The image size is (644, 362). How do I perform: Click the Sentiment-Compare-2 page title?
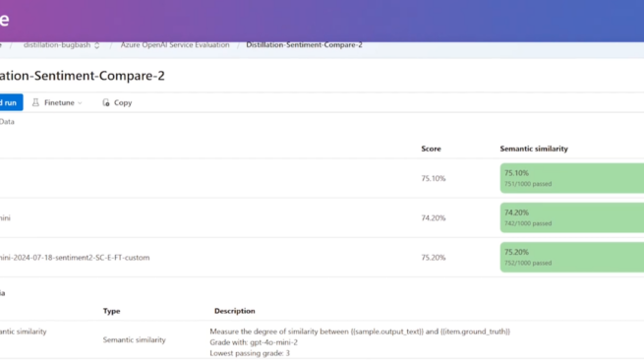83,76
